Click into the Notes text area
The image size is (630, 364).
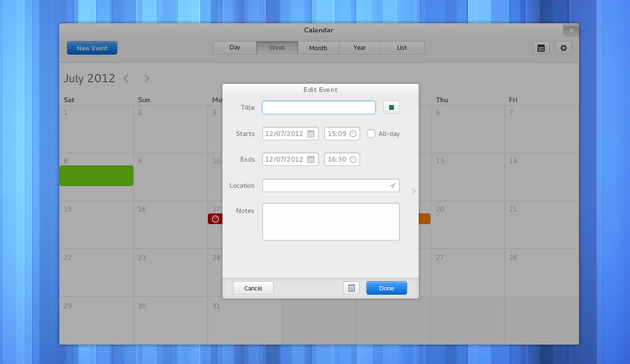click(331, 222)
